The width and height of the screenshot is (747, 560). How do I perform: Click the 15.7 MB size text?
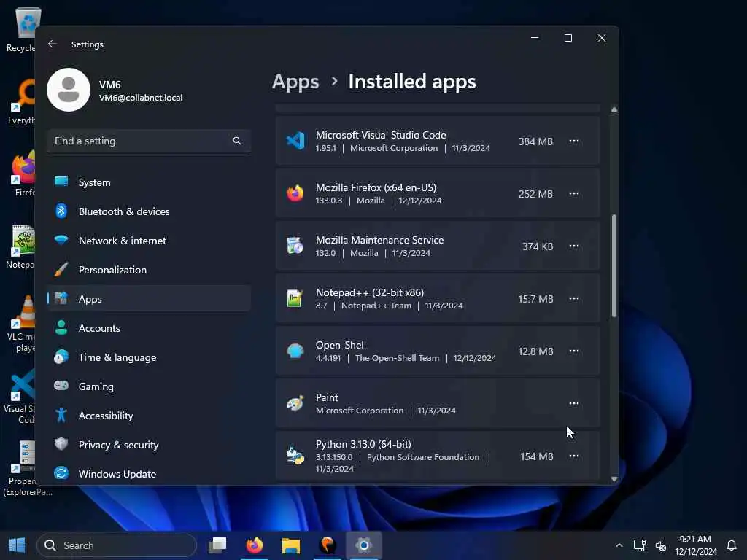535,298
